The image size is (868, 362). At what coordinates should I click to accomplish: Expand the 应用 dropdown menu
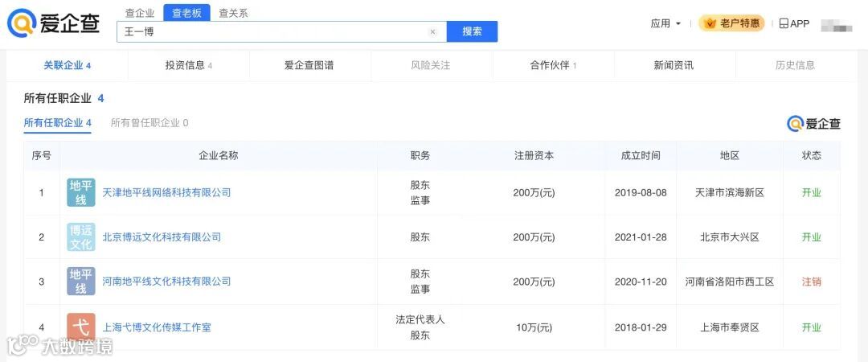665,23
